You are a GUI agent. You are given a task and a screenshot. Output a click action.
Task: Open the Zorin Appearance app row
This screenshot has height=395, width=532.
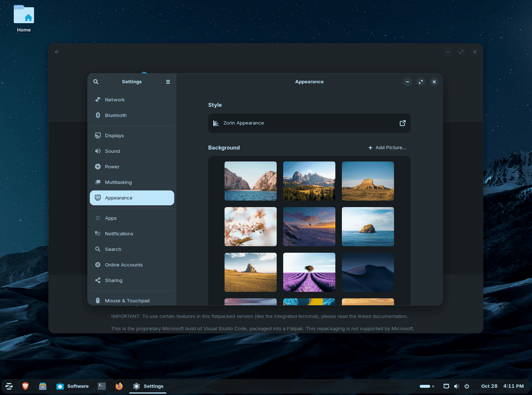[309, 123]
